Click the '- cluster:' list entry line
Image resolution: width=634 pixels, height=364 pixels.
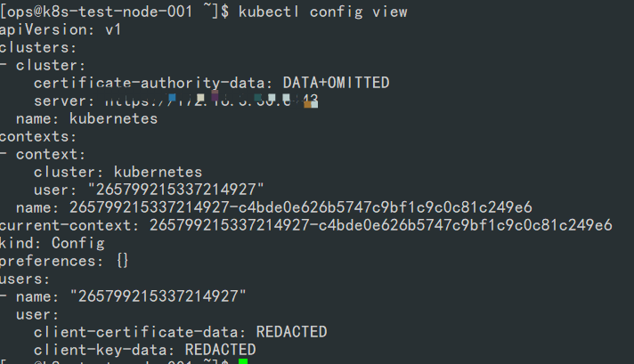point(43,66)
